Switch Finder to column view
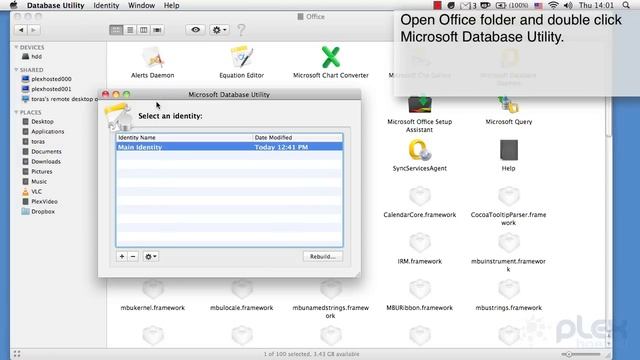Screen dimensions: 640x360 coord(144,30)
